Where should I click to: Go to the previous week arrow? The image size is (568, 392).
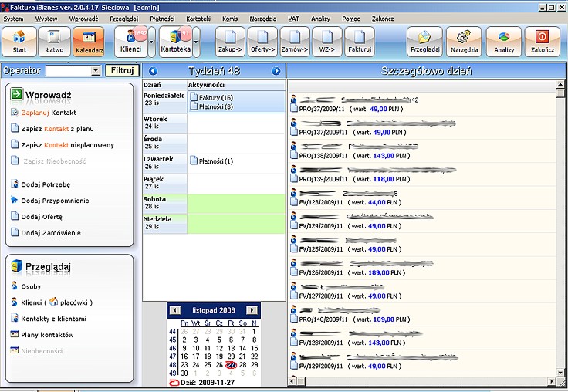[153, 71]
